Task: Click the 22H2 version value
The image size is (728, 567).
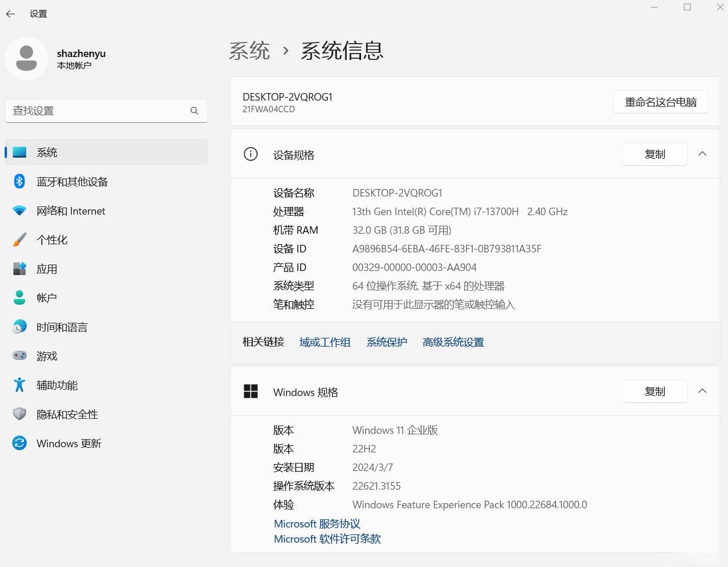Action: 364,449
